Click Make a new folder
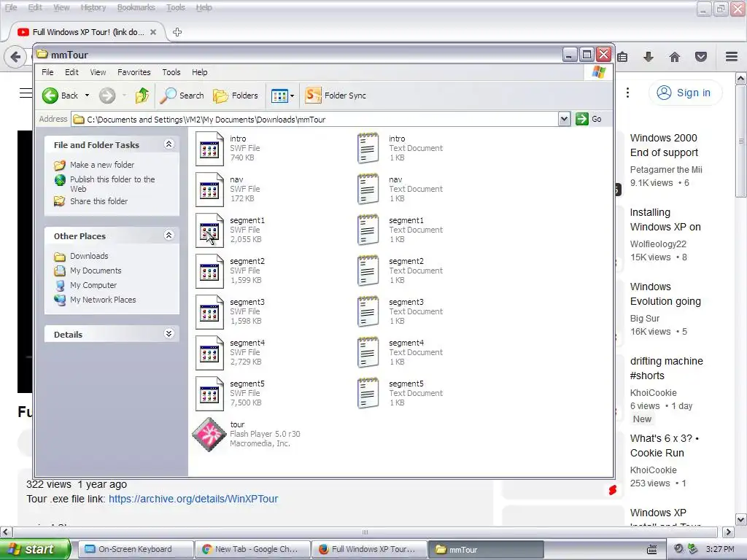Screen dimensions: 747x560 (102, 165)
